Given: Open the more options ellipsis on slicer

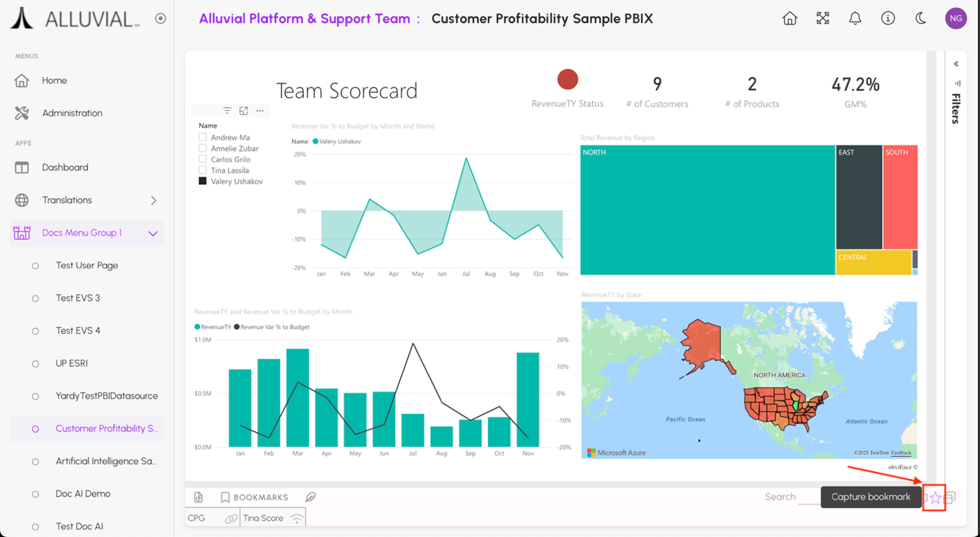Looking at the screenshot, I should [260, 110].
